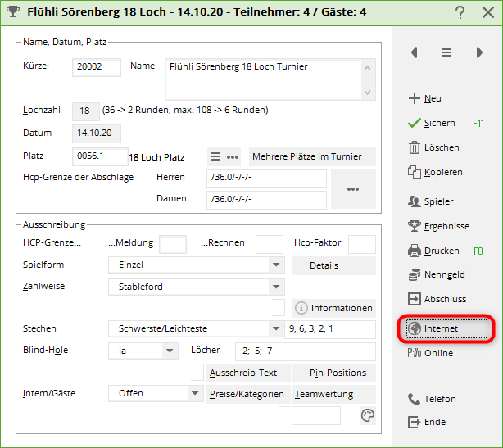Expand the Stechen dropdown

tap(276, 328)
